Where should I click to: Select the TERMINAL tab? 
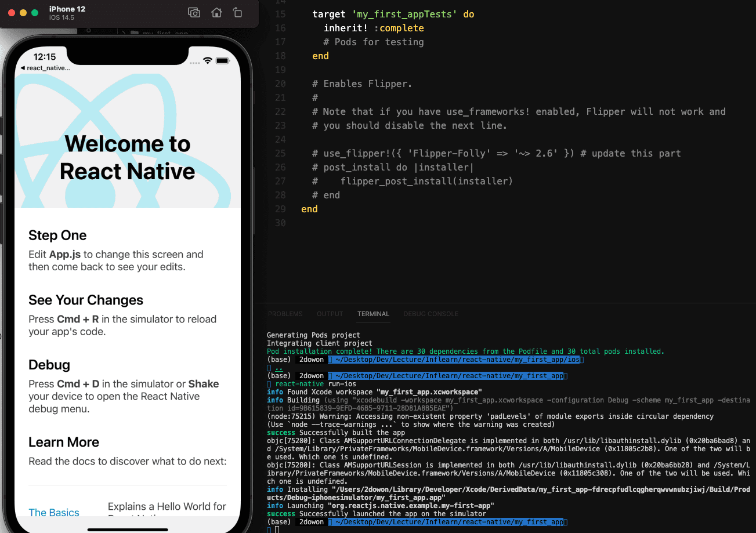click(x=373, y=314)
